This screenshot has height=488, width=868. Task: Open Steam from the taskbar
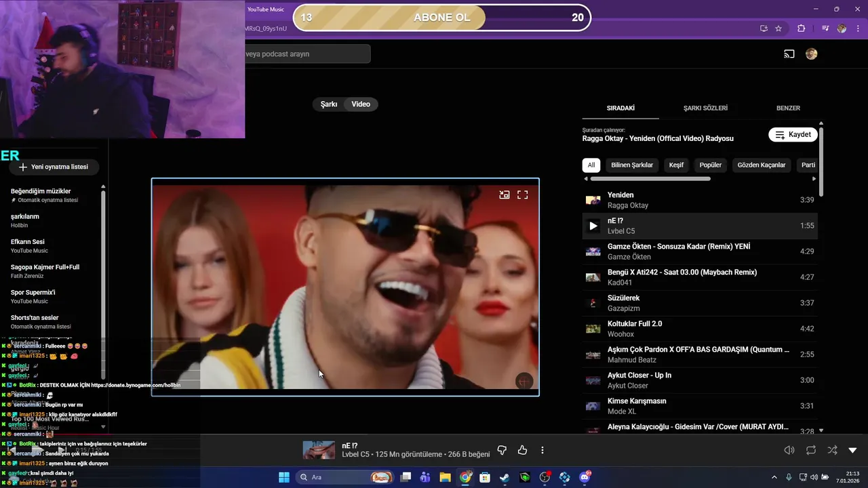point(505,477)
